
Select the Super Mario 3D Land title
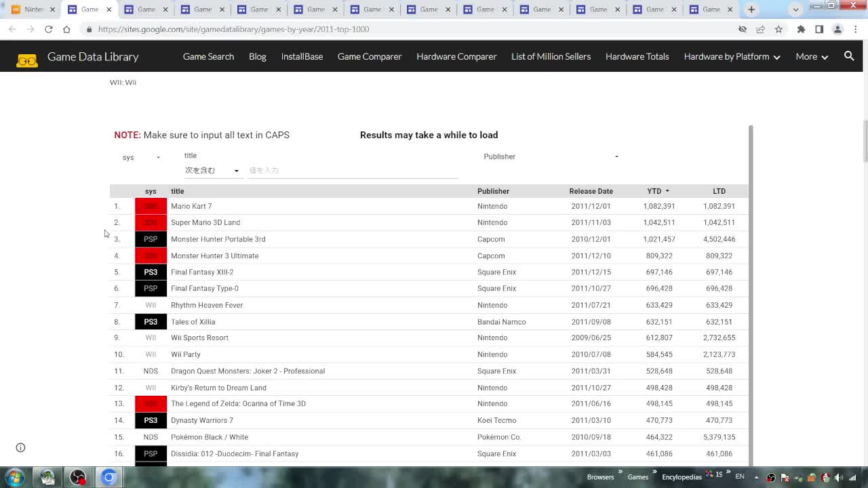[x=205, y=222]
